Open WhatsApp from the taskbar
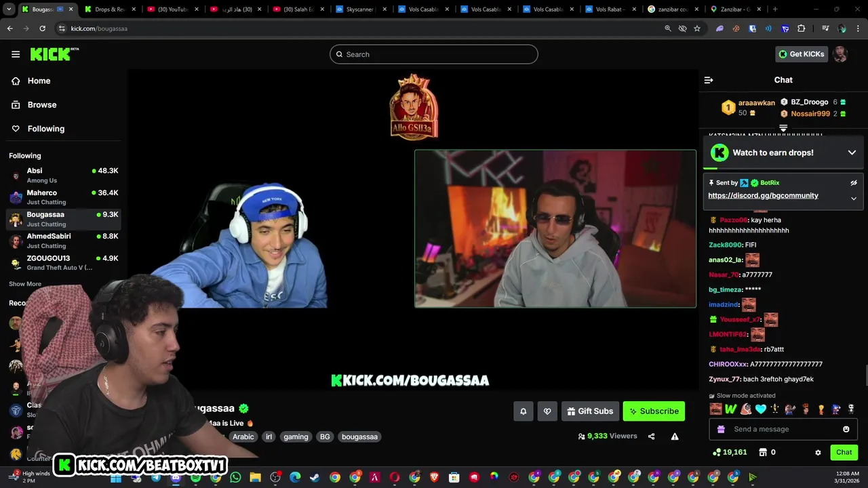 pyautogui.click(x=235, y=477)
